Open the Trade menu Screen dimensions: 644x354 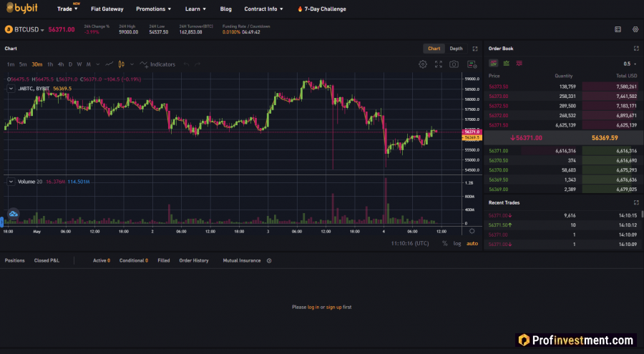pyautogui.click(x=67, y=9)
